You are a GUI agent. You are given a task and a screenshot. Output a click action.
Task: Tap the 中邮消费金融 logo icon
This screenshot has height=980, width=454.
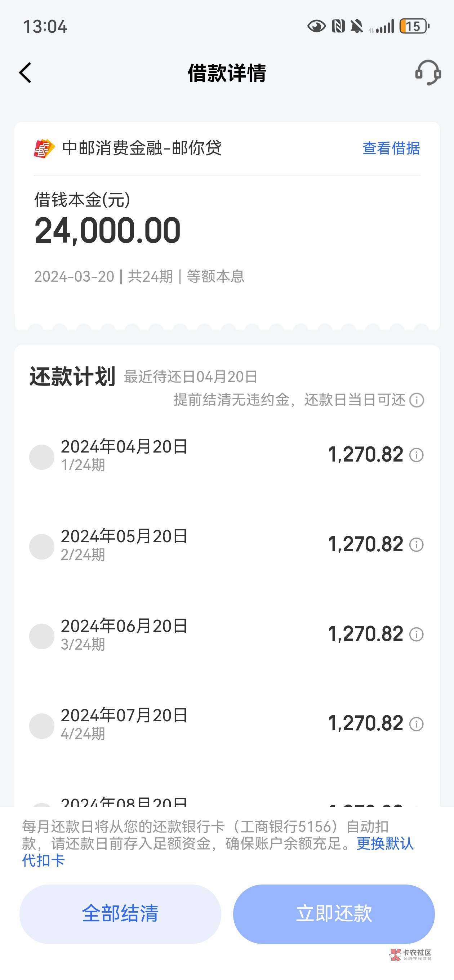click(44, 148)
